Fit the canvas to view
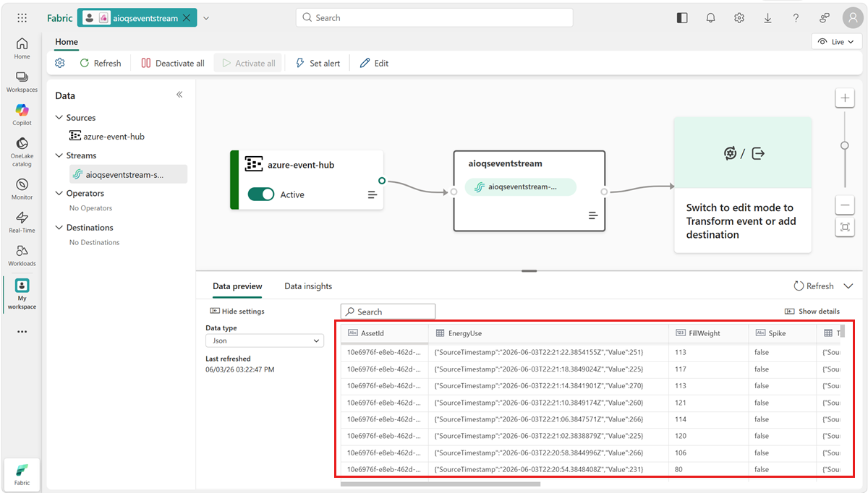The height and width of the screenshot is (493, 868). pyautogui.click(x=845, y=227)
